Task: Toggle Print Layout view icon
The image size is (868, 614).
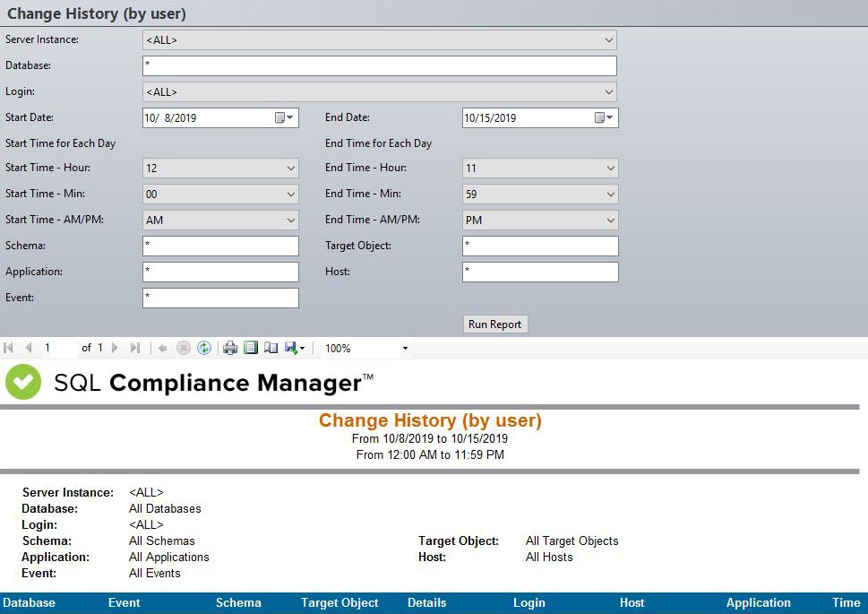Action: tap(251, 348)
